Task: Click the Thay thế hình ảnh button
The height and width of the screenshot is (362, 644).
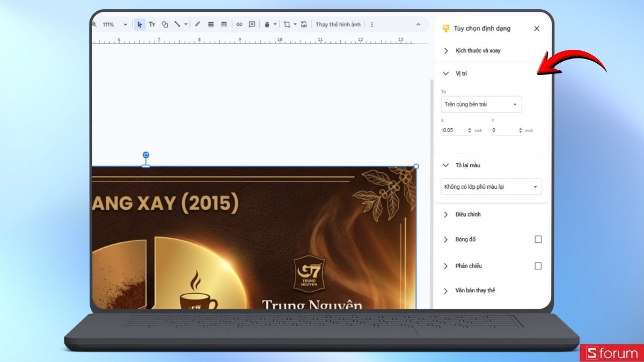Action: tap(340, 24)
